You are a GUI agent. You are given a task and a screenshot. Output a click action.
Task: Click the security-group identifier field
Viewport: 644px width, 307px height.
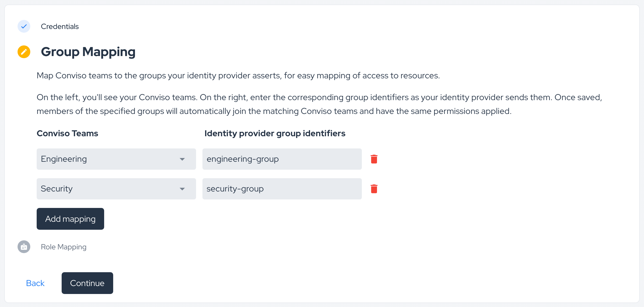coord(282,189)
